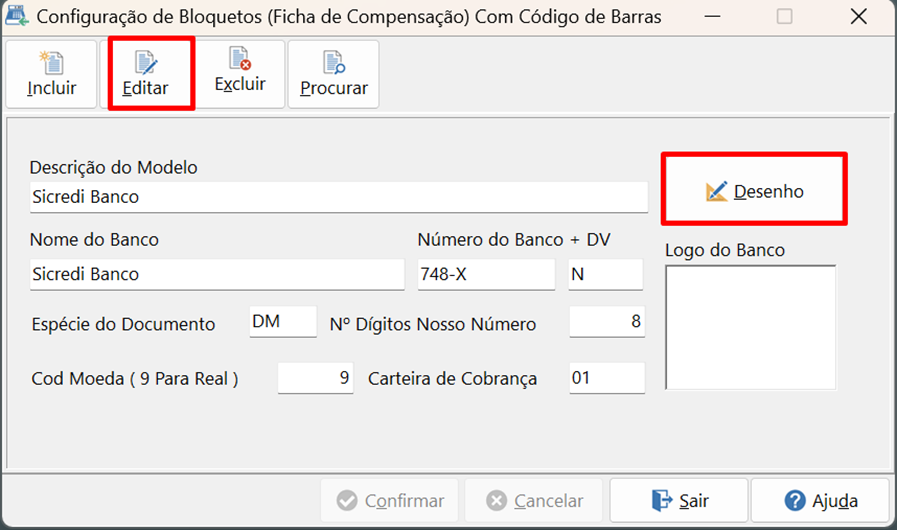Click into the Nome do Banco field
897x530 pixels.
(x=217, y=274)
